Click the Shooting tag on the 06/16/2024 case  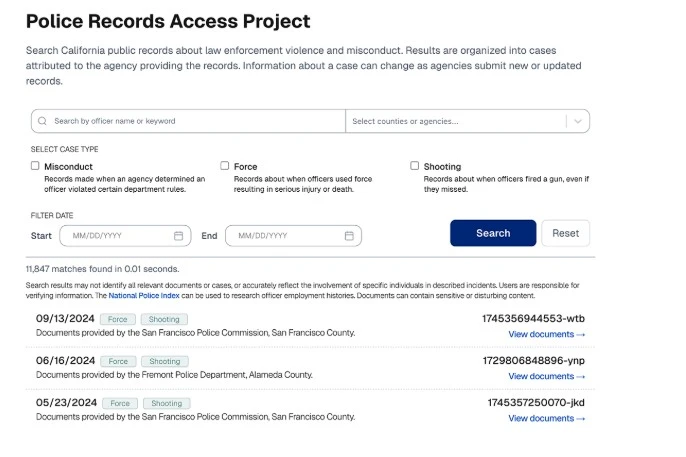[x=165, y=361]
